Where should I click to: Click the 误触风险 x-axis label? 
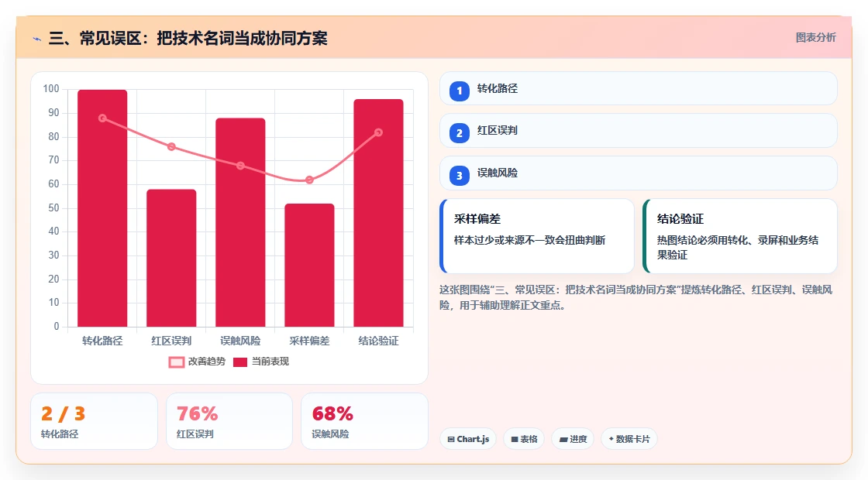coord(240,341)
